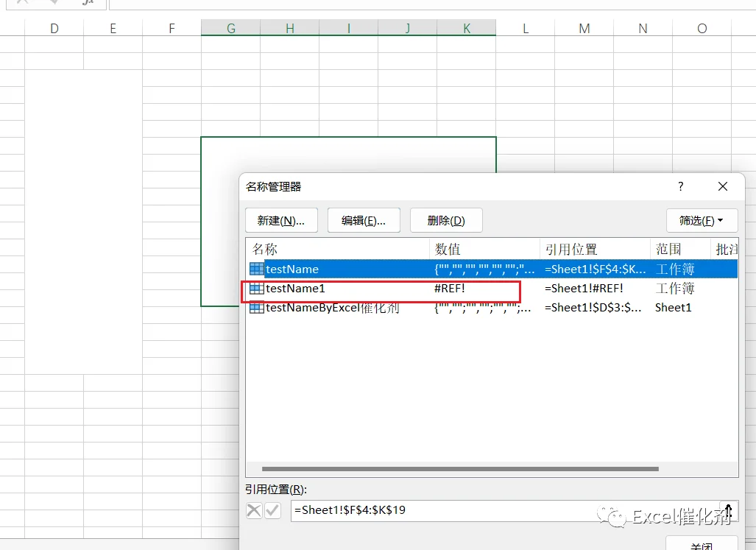This screenshot has width=756, height=550.
Task: Click the ? help icon in 名称管理器
Action: tap(680, 186)
